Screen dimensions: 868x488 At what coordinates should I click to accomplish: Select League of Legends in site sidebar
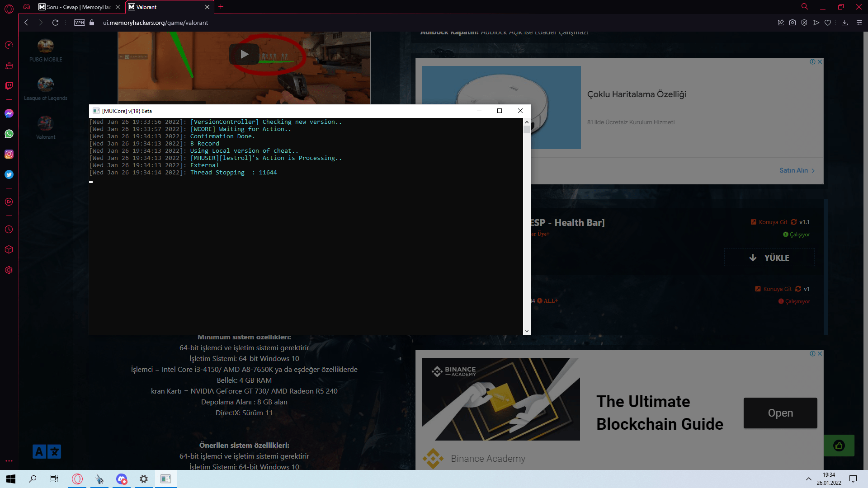tap(46, 89)
